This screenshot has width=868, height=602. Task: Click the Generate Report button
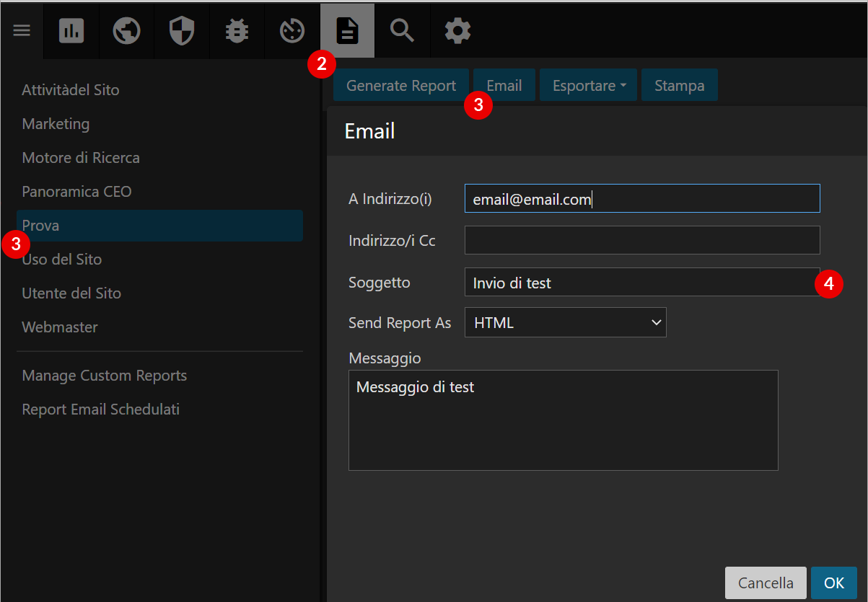[400, 85]
